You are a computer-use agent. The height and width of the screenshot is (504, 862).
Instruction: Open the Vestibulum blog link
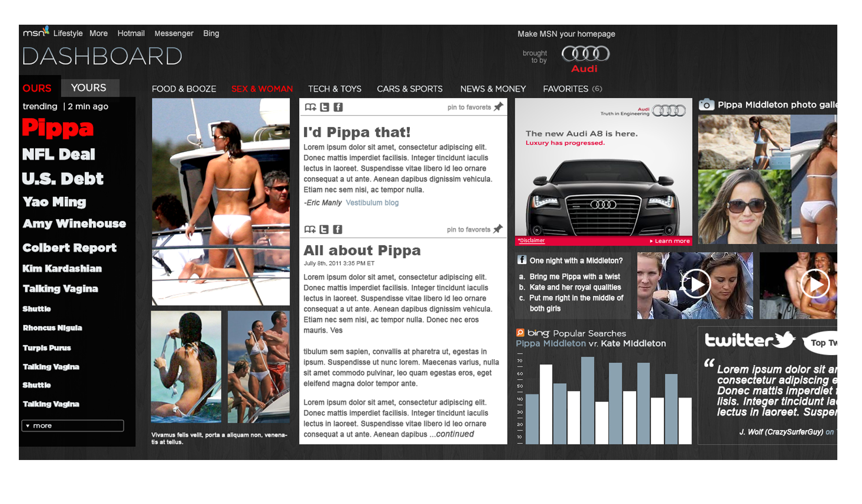(x=372, y=202)
